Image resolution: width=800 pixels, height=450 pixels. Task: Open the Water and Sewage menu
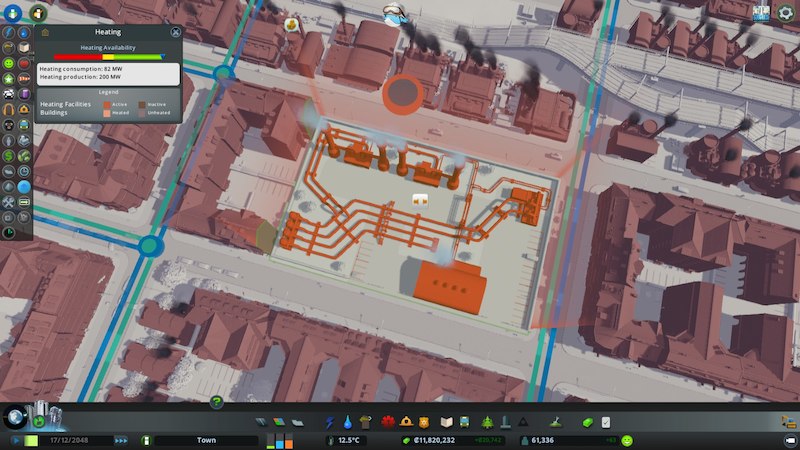tap(347, 423)
